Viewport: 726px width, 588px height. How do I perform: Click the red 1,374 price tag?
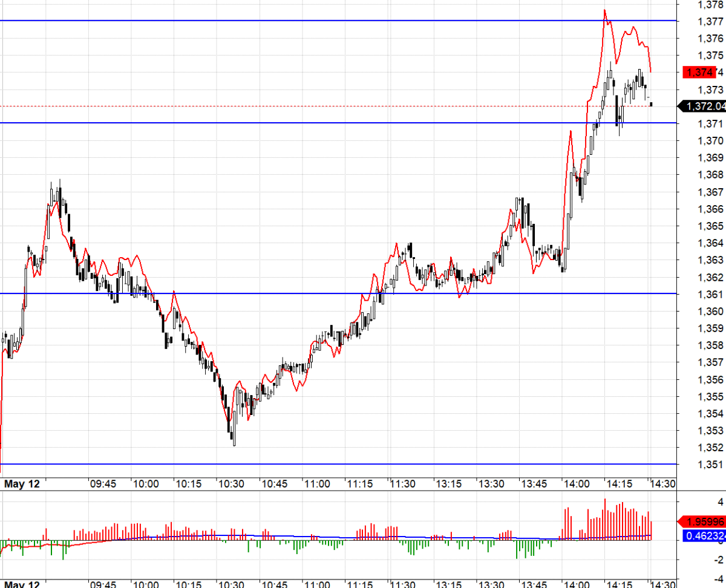click(x=699, y=73)
